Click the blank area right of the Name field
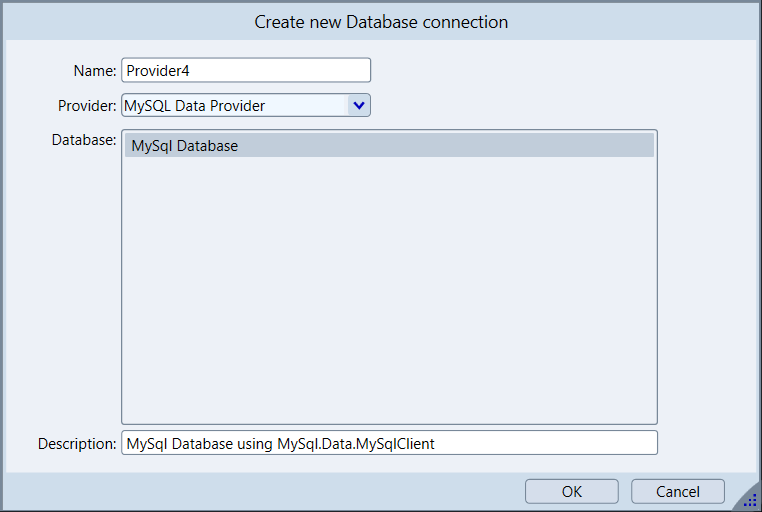 click(x=560, y=71)
